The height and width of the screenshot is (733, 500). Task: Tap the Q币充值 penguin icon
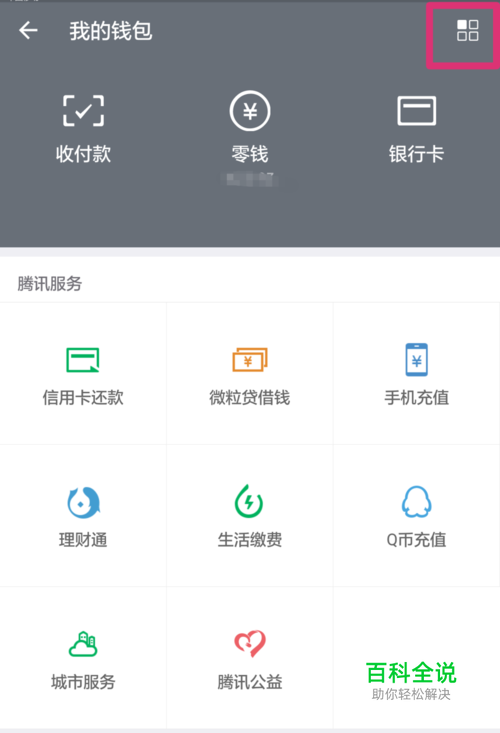point(416,502)
